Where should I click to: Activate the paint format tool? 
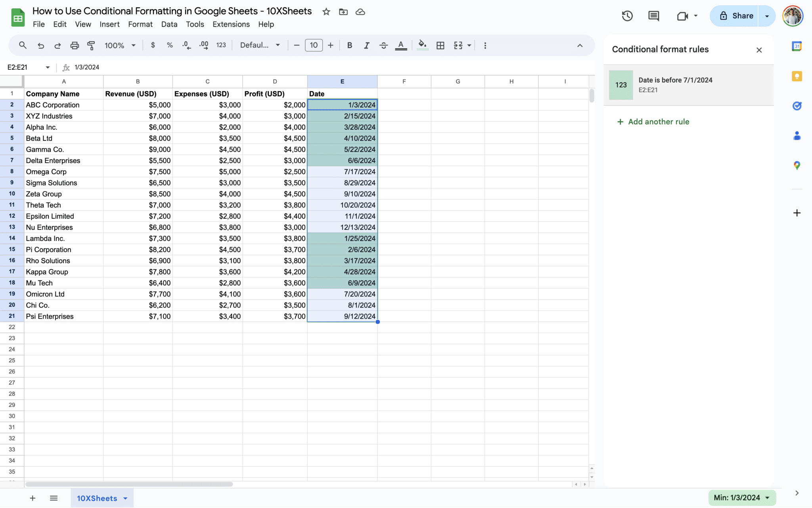91,45
